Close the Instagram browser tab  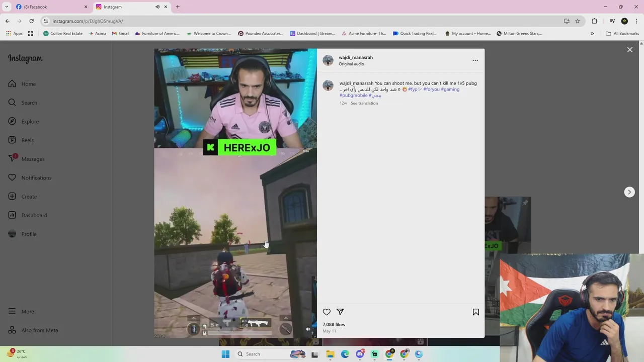click(166, 7)
